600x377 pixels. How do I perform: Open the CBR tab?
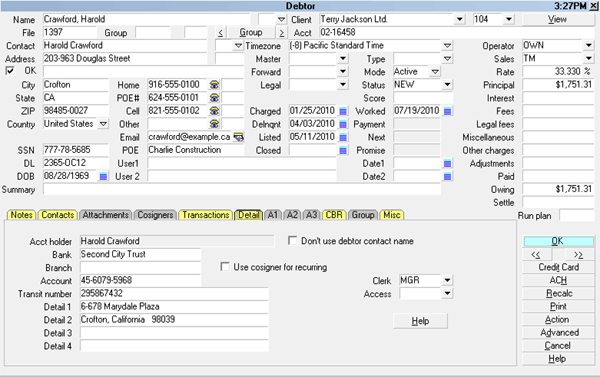pos(334,215)
